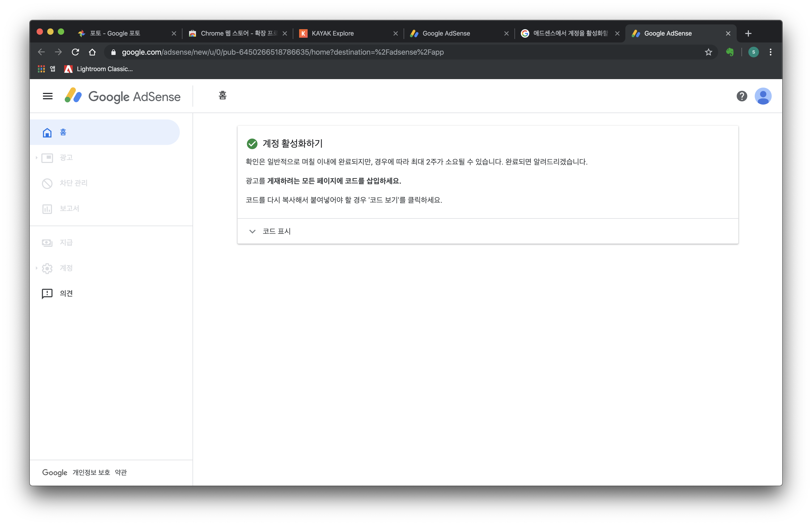812x525 pixels.
Task: Open the AdSense hamburger main menu
Action: click(48, 96)
